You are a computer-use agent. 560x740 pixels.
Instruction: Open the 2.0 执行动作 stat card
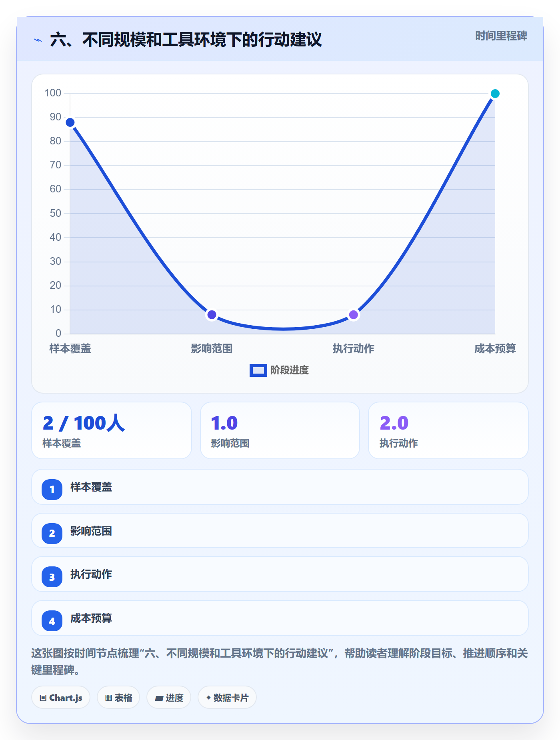[x=448, y=430]
